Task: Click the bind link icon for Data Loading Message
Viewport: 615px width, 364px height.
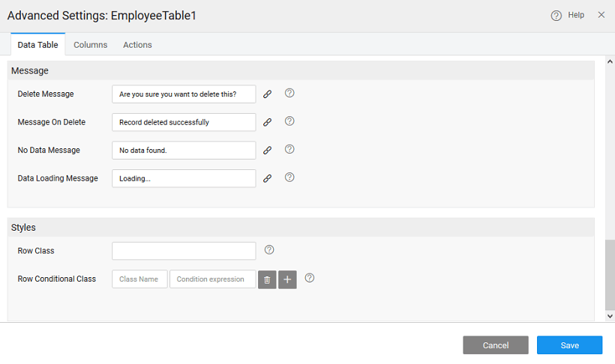Action: [267, 178]
